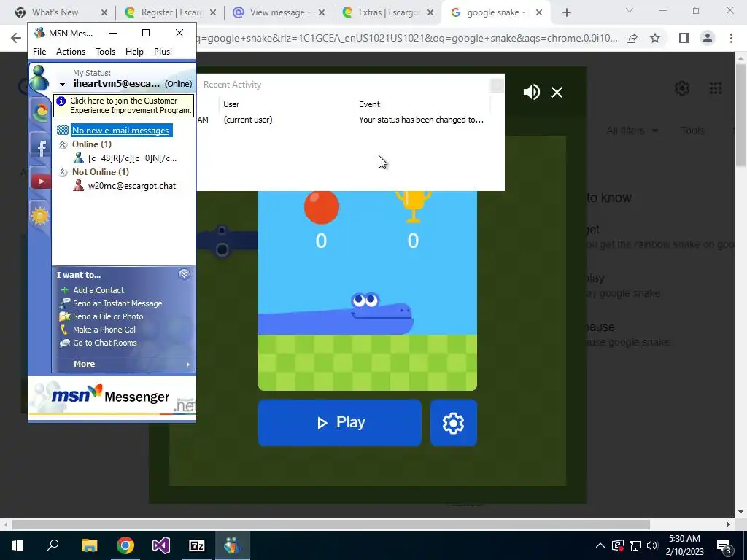Open the colorful swirl tab in MSN sidebar
This screenshot has width=747, height=560.
[x=41, y=112]
